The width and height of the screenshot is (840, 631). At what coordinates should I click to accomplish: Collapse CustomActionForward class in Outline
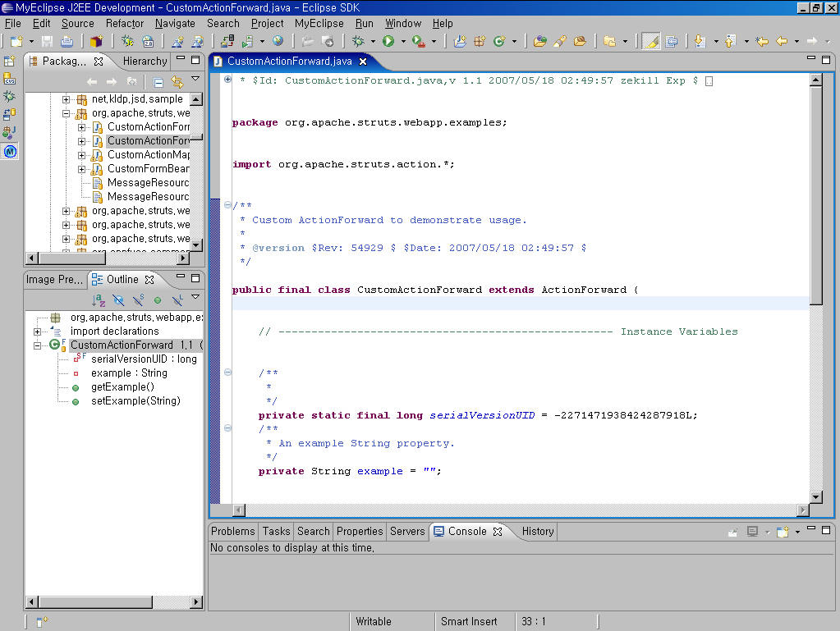click(38, 345)
